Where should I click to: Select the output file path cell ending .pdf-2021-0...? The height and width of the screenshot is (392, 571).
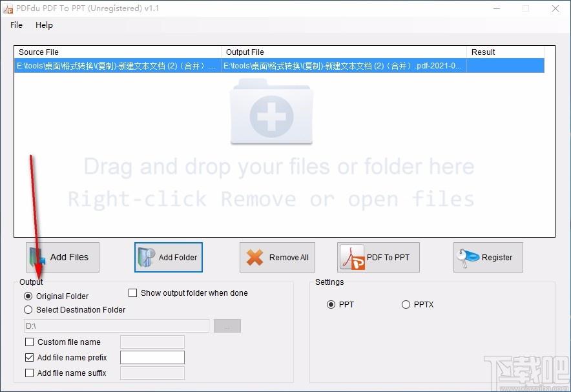coord(344,66)
